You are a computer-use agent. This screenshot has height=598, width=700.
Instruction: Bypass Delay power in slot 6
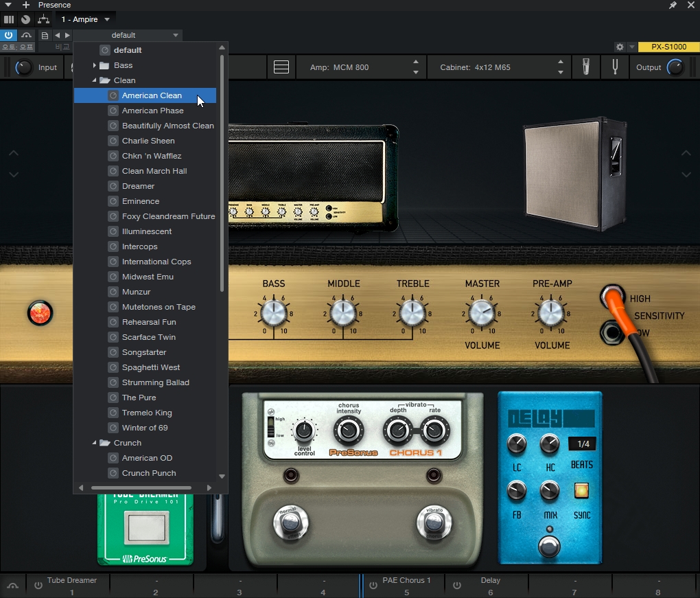[x=456, y=585]
